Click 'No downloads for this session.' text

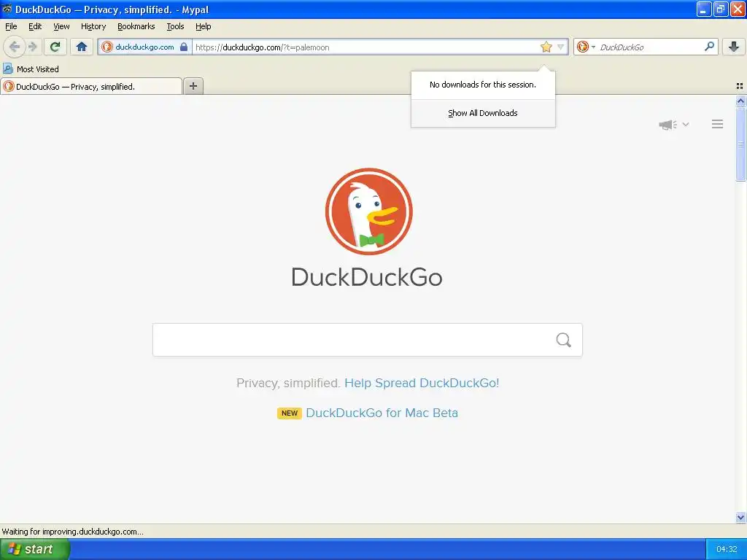pyautogui.click(x=483, y=85)
